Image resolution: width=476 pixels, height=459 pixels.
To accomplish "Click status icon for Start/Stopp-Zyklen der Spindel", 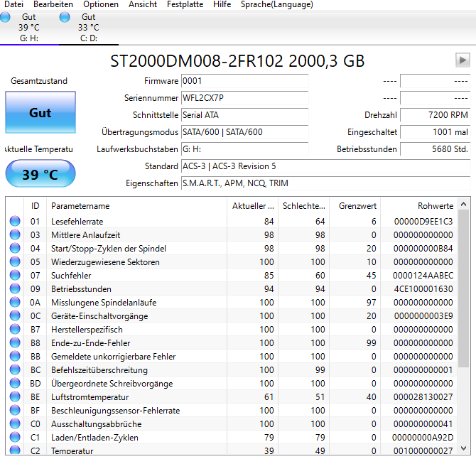I will 15,248.
